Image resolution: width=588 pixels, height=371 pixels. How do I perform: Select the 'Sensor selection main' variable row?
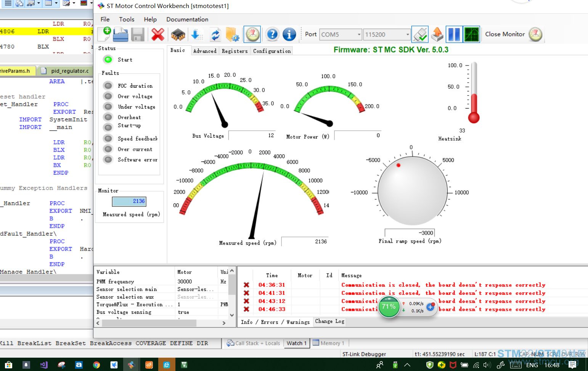162,289
